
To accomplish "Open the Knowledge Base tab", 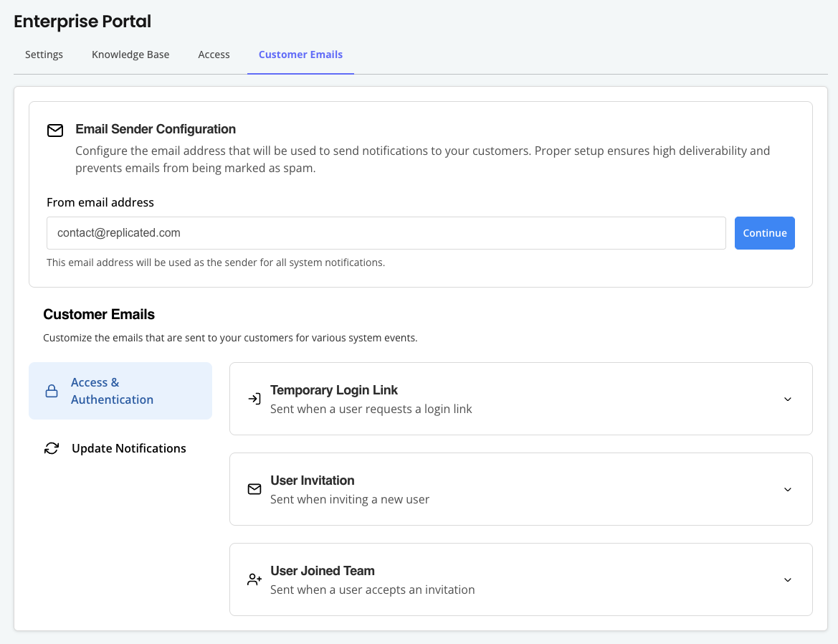I will click(x=130, y=55).
